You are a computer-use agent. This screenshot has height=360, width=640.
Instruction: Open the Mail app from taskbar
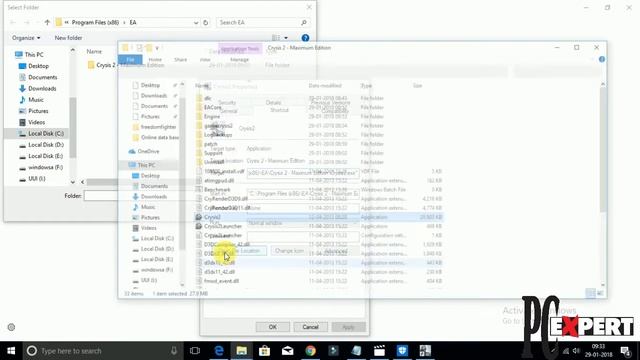tap(287, 351)
